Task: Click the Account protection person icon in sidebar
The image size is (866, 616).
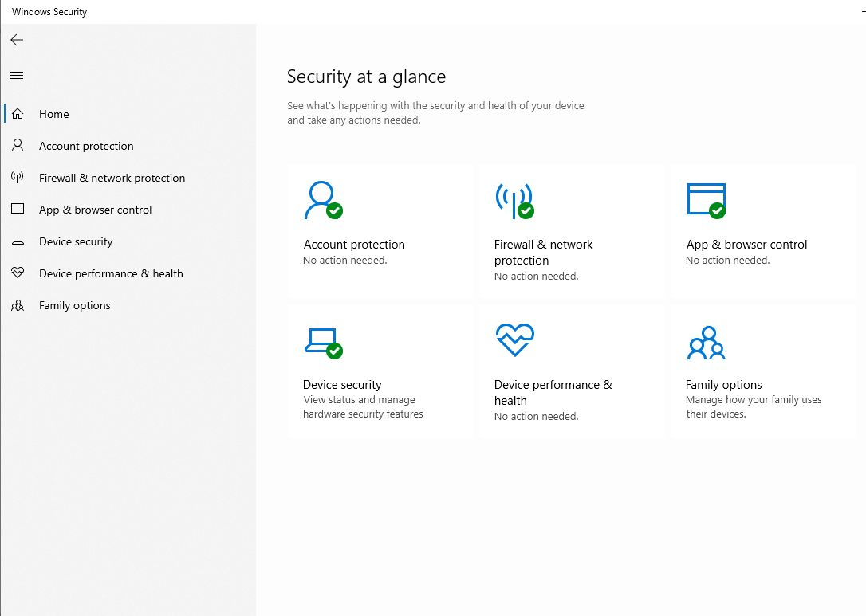Action: coord(18,145)
